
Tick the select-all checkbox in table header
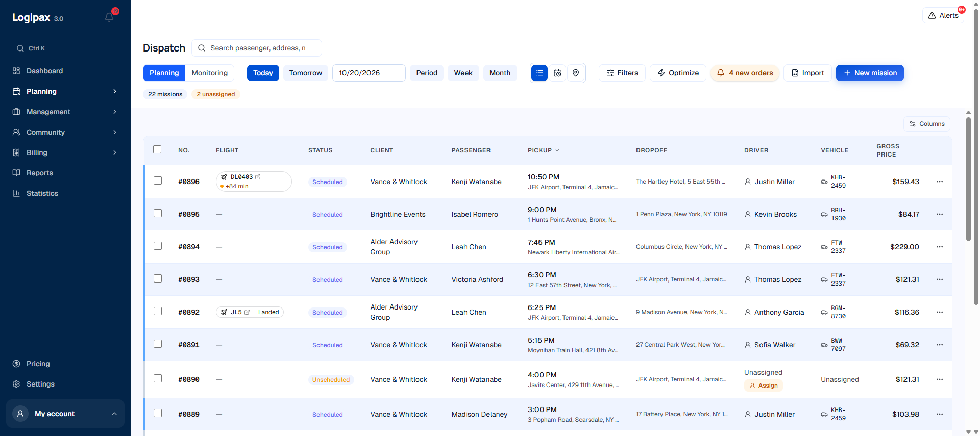coord(157,149)
